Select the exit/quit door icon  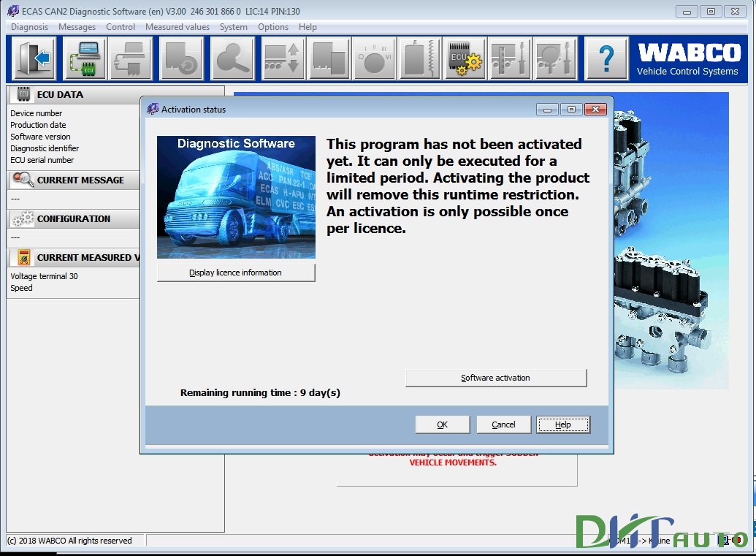pos(34,58)
